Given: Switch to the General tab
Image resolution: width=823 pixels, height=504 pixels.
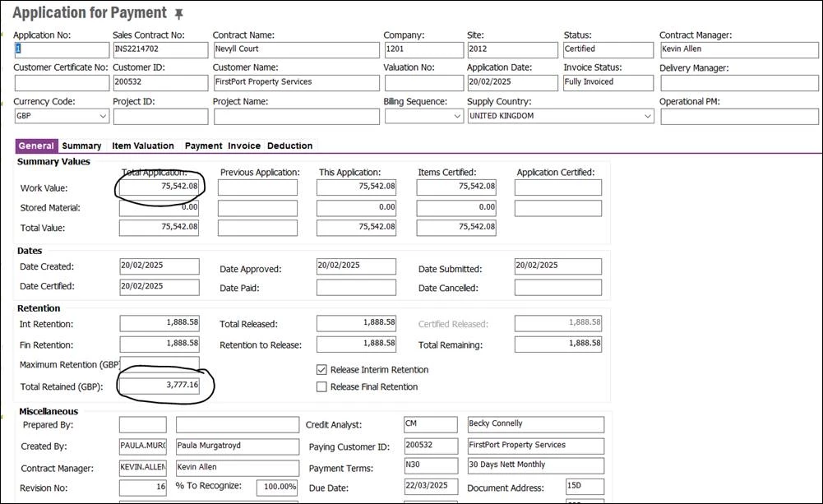Looking at the screenshot, I should click(36, 146).
